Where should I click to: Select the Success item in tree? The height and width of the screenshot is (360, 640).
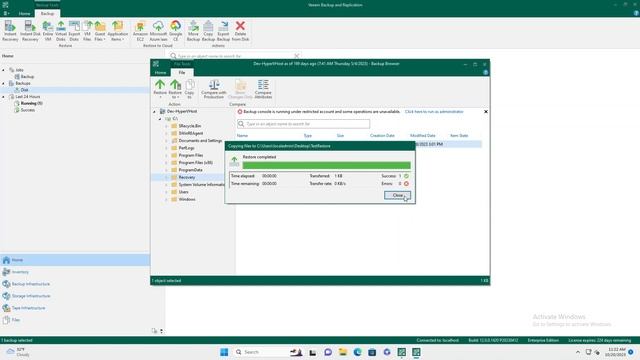(x=28, y=110)
